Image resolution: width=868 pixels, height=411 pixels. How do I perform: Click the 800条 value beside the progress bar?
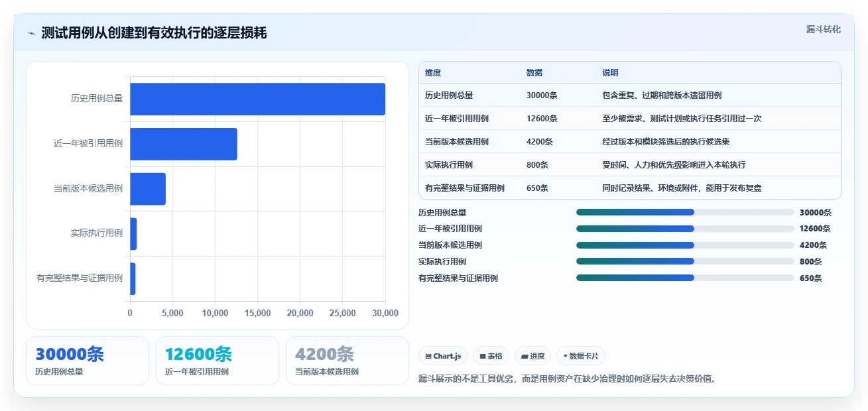811,262
